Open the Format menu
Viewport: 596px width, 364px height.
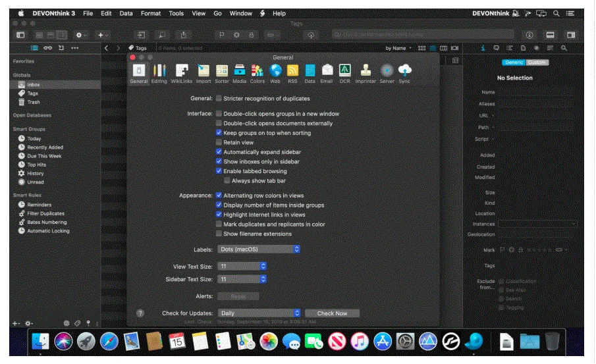coord(151,13)
